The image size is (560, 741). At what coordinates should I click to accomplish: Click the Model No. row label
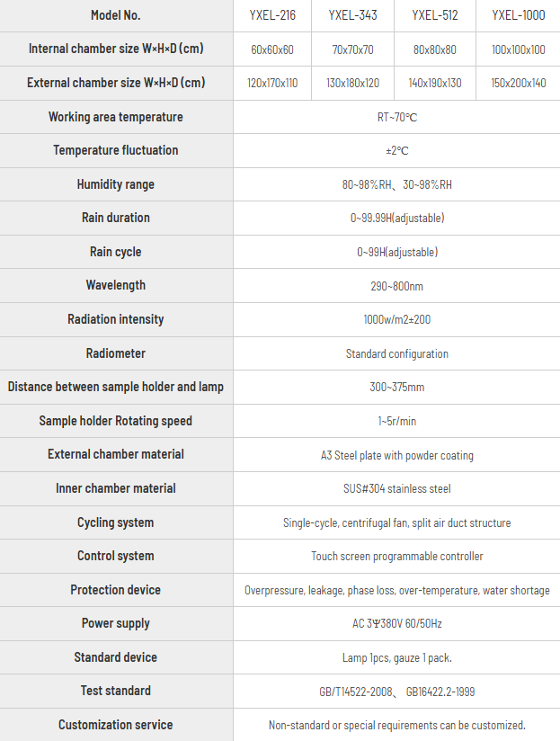pos(116,15)
